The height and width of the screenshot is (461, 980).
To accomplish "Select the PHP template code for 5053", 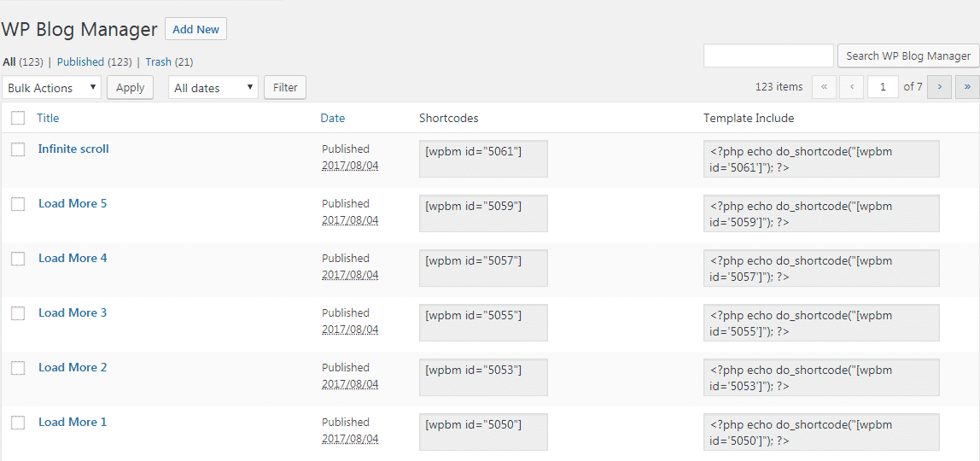I will (822, 377).
